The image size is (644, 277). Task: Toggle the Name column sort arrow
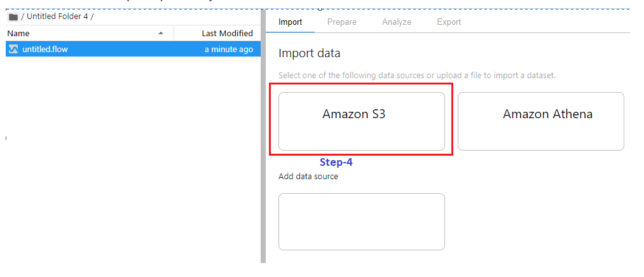161,33
